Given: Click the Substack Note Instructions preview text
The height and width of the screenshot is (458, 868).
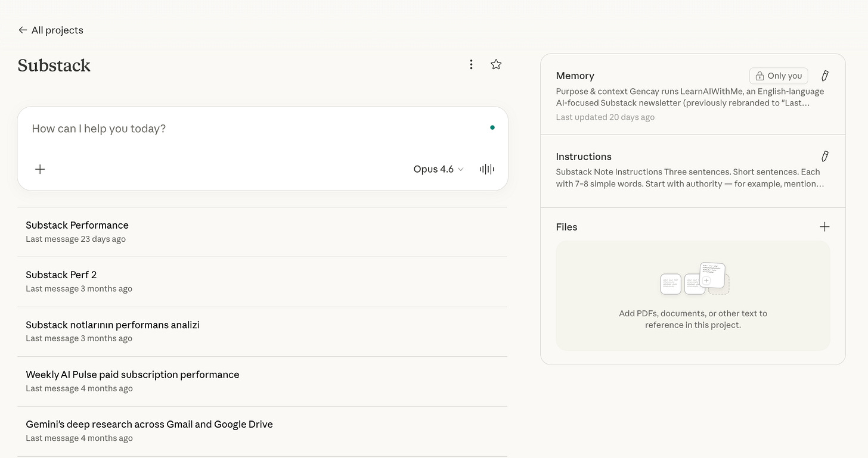Looking at the screenshot, I should click(x=690, y=177).
